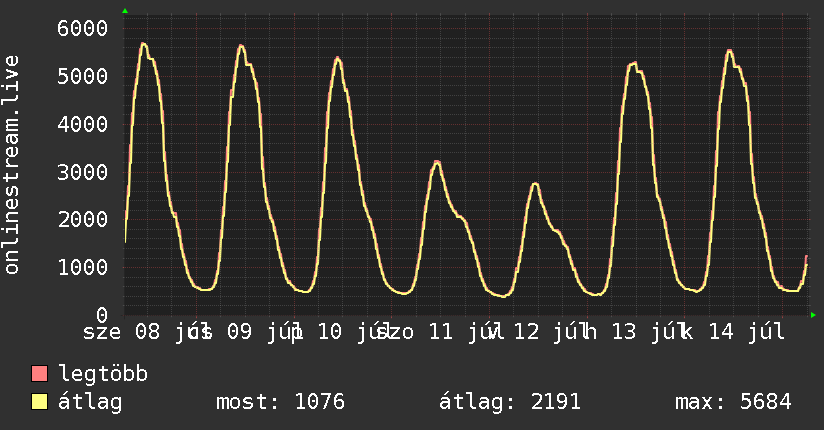Click the 'onlinestream.live' vertical axis title
Viewport: 824px width, 430px height.
(12, 165)
